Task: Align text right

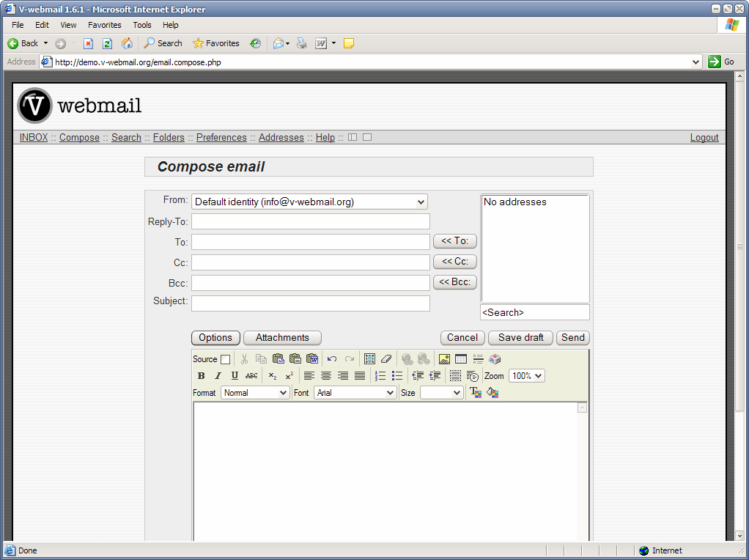Action: [x=343, y=376]
